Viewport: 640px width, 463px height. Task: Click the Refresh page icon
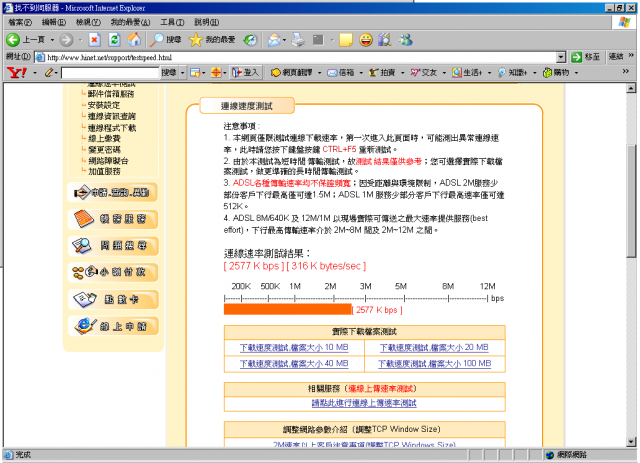pyautogui.click(x=114, y=40)
